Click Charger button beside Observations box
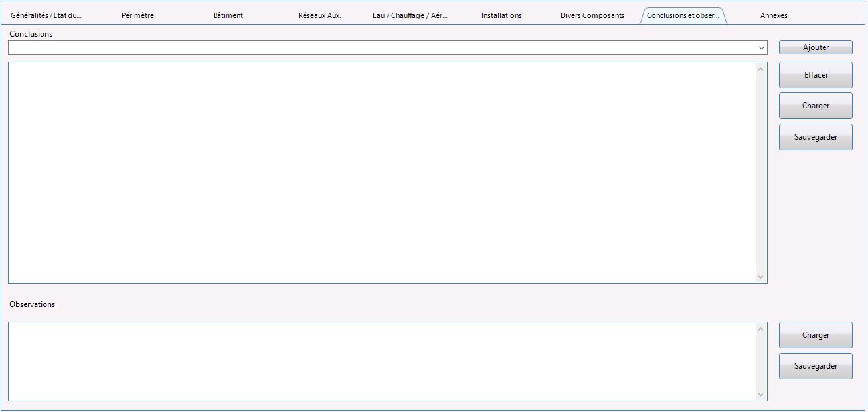868x412 pixels. [x=816, y=335]
